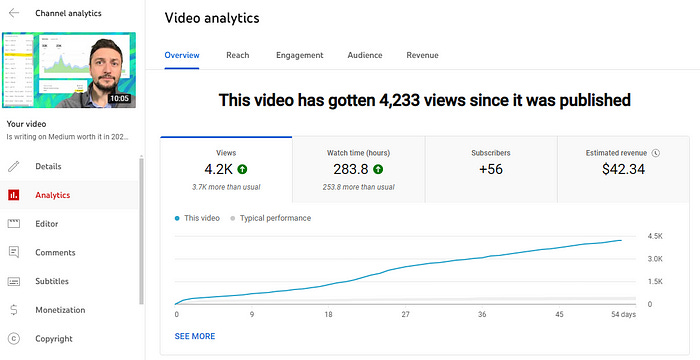This screenshot has width=700, height=360.
Task: Click the 4.5K axis label
Action: [655, 236]
